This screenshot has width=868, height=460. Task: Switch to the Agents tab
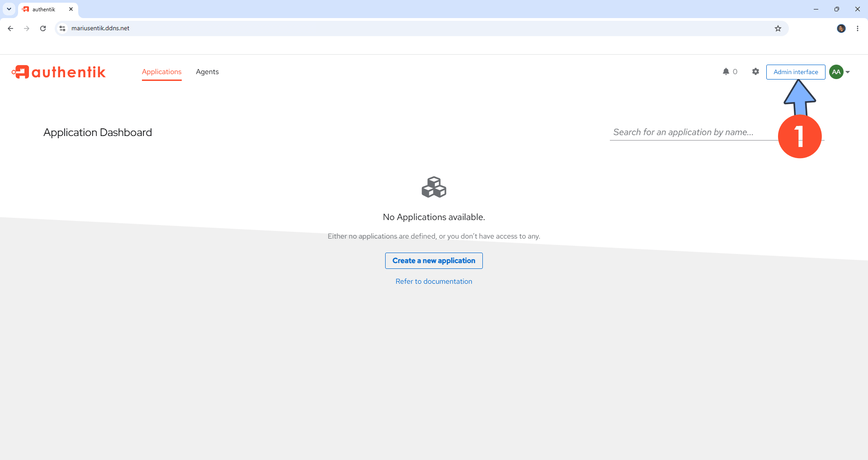(x=207, y=72)
